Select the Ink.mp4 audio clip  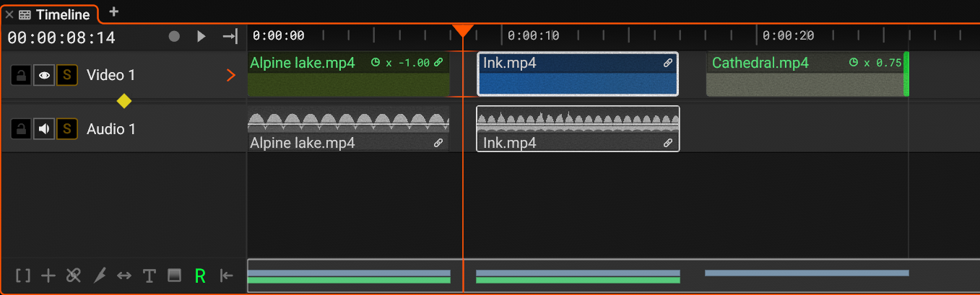point(578,129)
